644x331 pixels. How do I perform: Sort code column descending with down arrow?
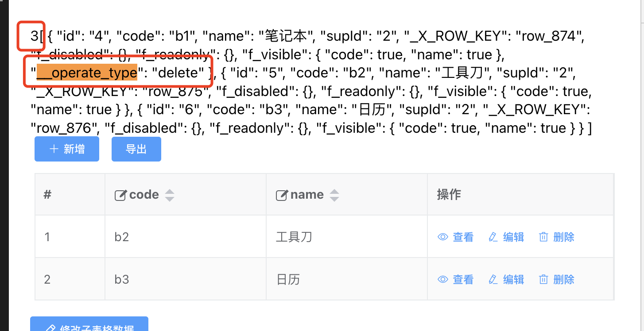[x=169, y=199]
